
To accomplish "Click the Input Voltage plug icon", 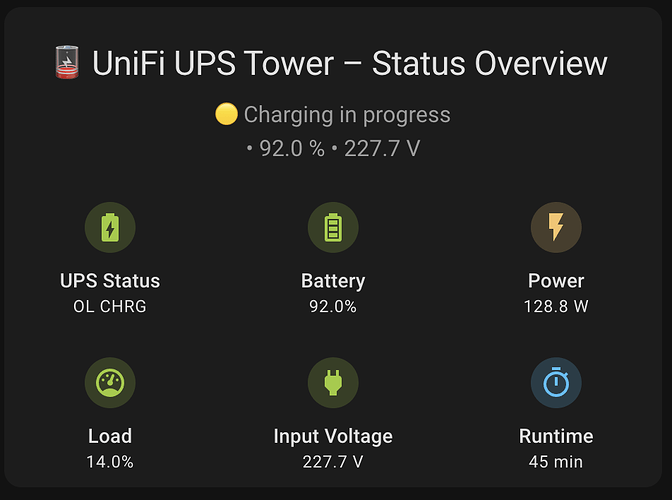I will (333, 383).
